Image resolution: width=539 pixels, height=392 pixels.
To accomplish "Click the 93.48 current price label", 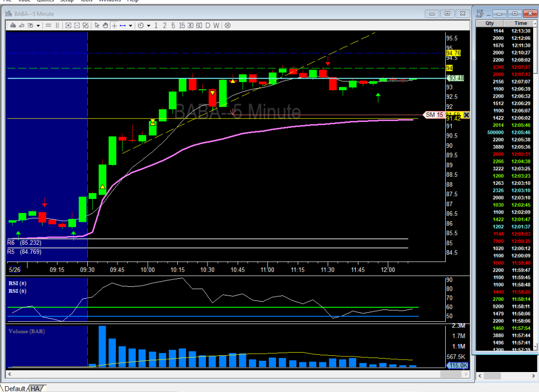I will [456, 78].
